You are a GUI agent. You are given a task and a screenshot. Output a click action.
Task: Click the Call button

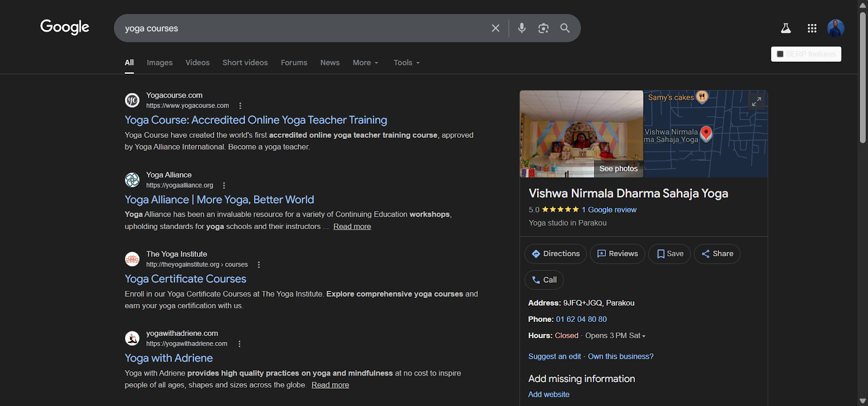[544, 280]
